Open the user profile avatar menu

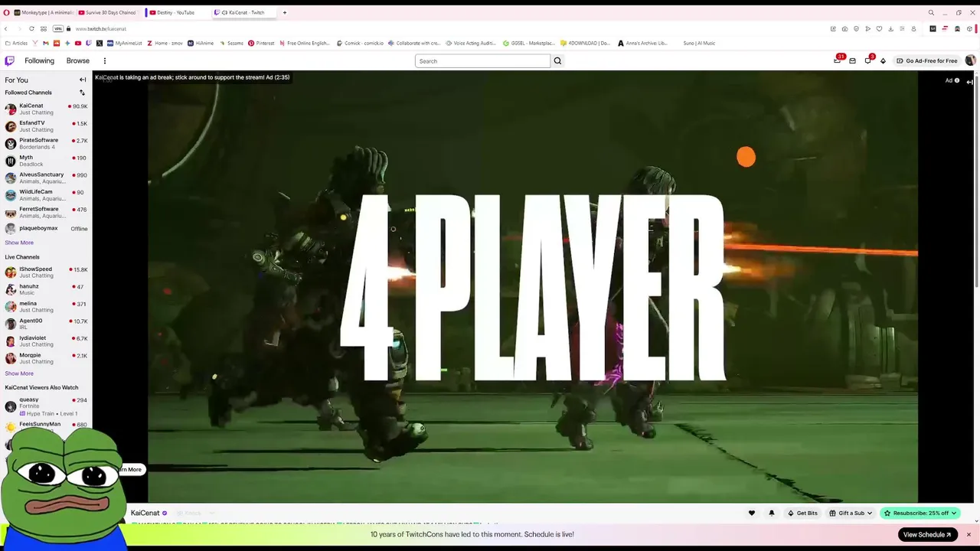click(x=970, y=60)
